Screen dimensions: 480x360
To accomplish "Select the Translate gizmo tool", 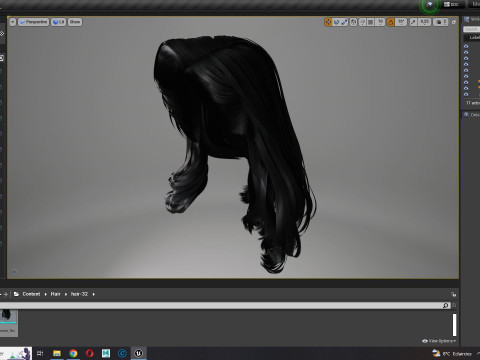I will [x=328, y=22].
